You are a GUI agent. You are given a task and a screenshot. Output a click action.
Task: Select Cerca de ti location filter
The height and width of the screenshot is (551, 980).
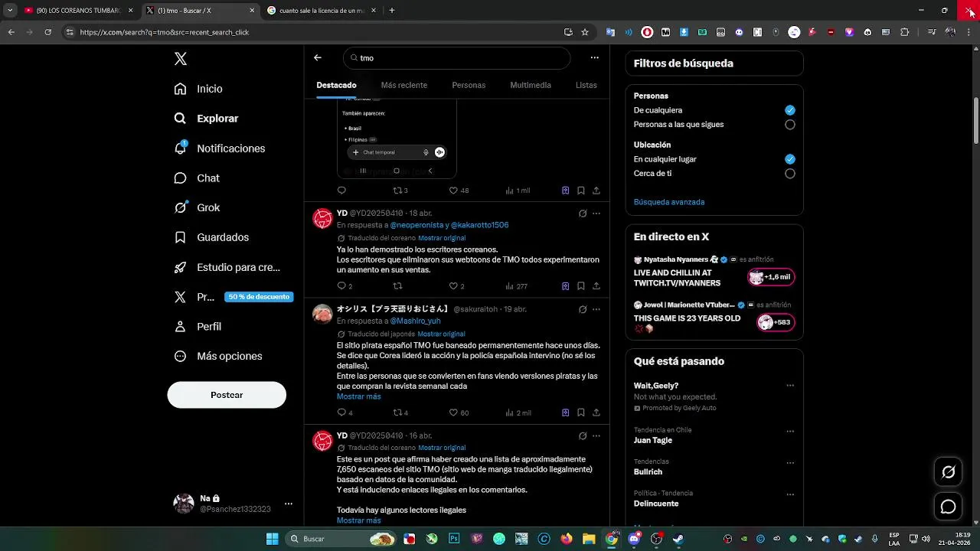click(790, 174)
